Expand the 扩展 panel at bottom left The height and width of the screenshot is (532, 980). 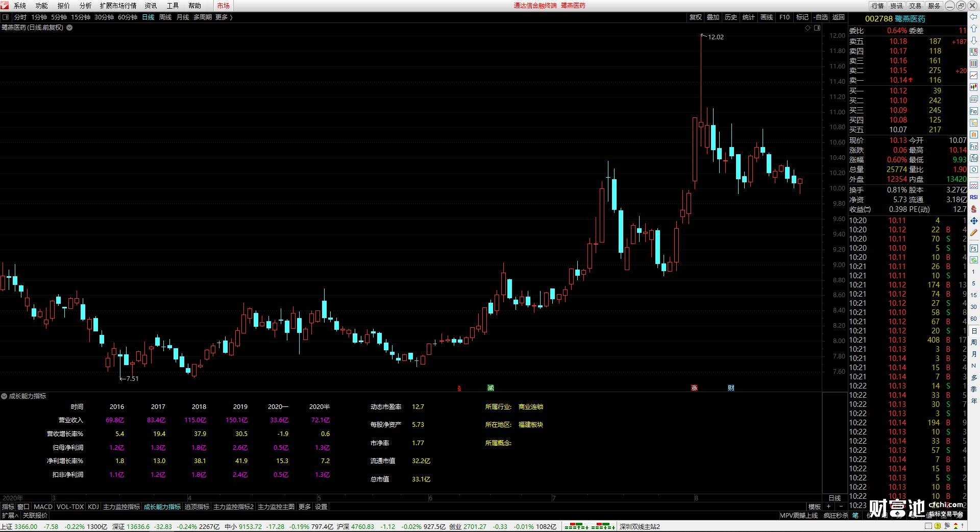[x=10, y=516]
